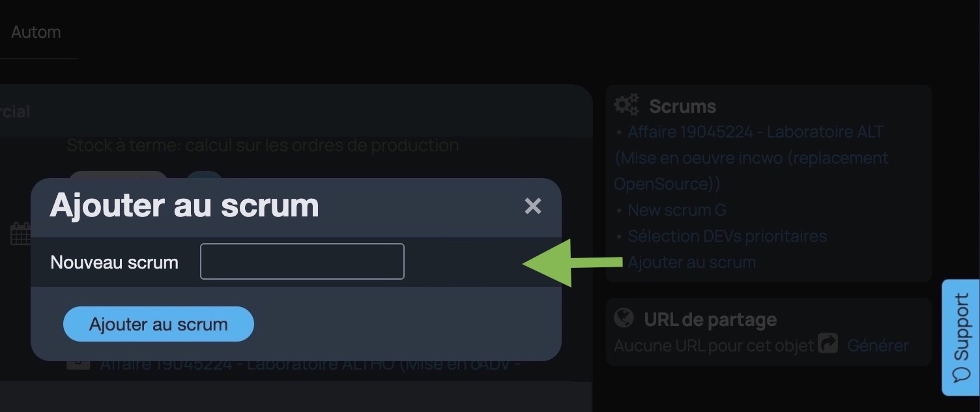Screen dimensions: 980x412
Task: Click the Scrums panel heading
Action: tap(683, 106)
